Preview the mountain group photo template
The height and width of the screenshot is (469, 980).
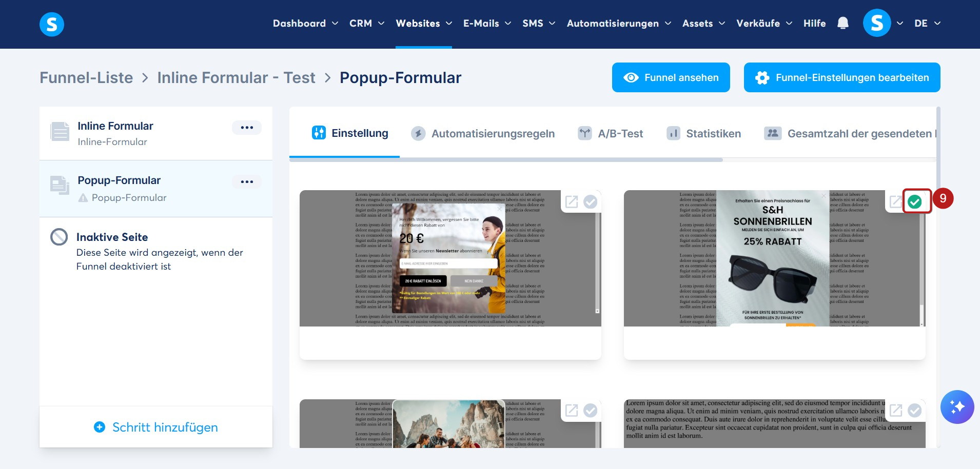pos(572,411)
